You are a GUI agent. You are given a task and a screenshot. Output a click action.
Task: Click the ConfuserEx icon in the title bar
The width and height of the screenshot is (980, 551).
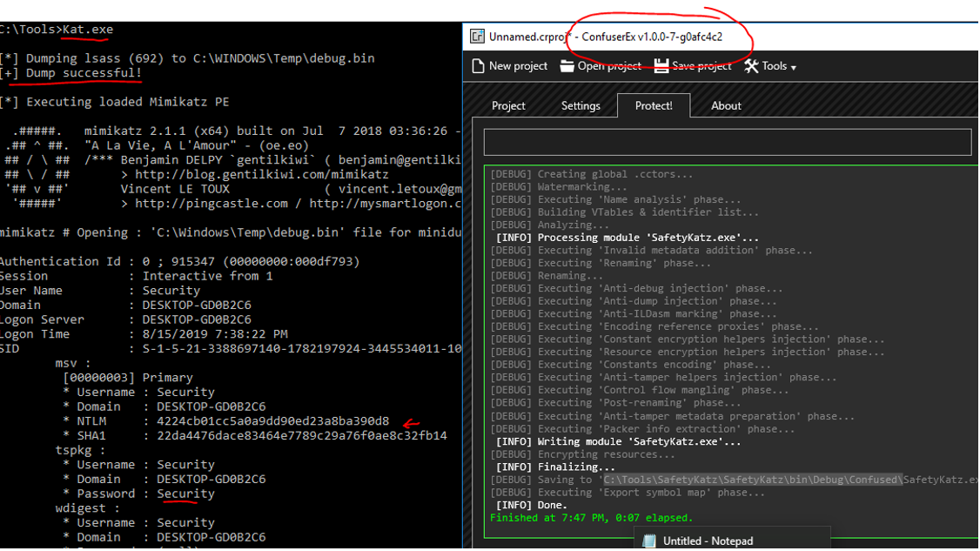(x=477, y=36)
